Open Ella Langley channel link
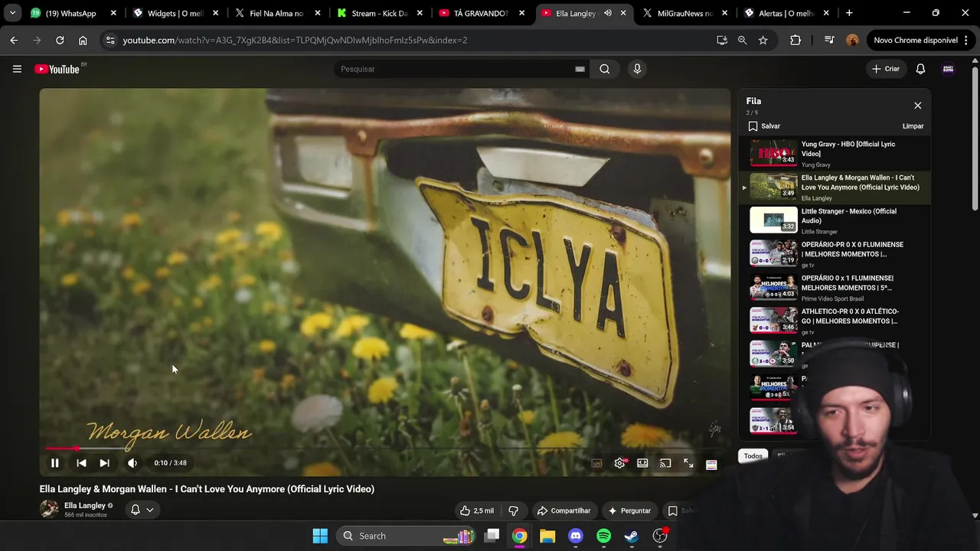 coord(85,506)
